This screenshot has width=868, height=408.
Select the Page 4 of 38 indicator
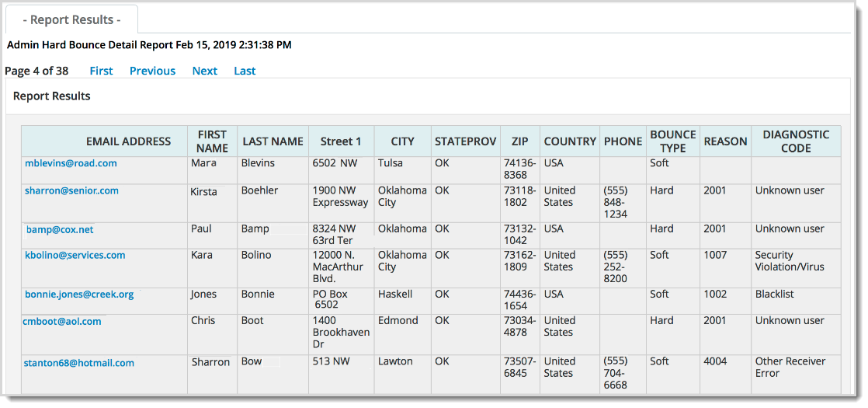(x=36, y=71)
